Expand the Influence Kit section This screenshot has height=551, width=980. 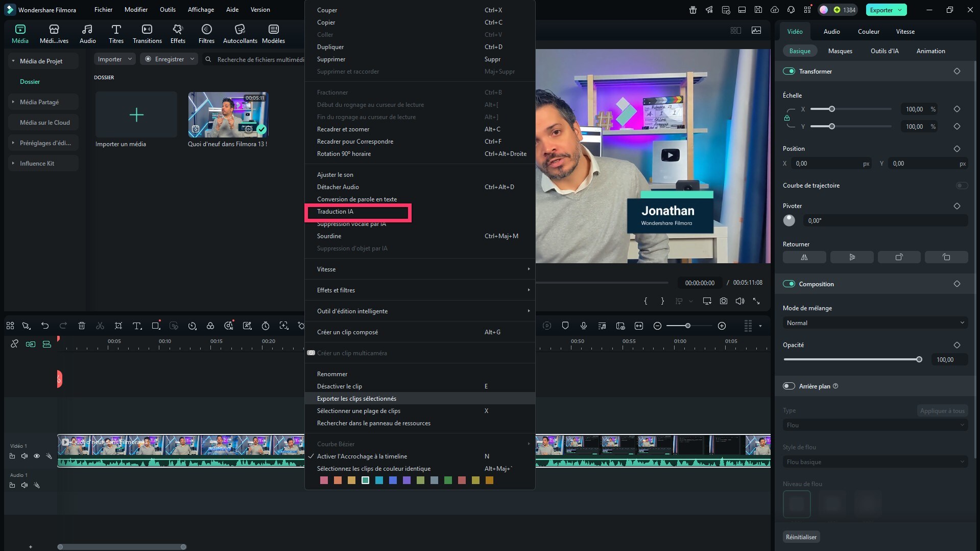click(x=13, y=163)
